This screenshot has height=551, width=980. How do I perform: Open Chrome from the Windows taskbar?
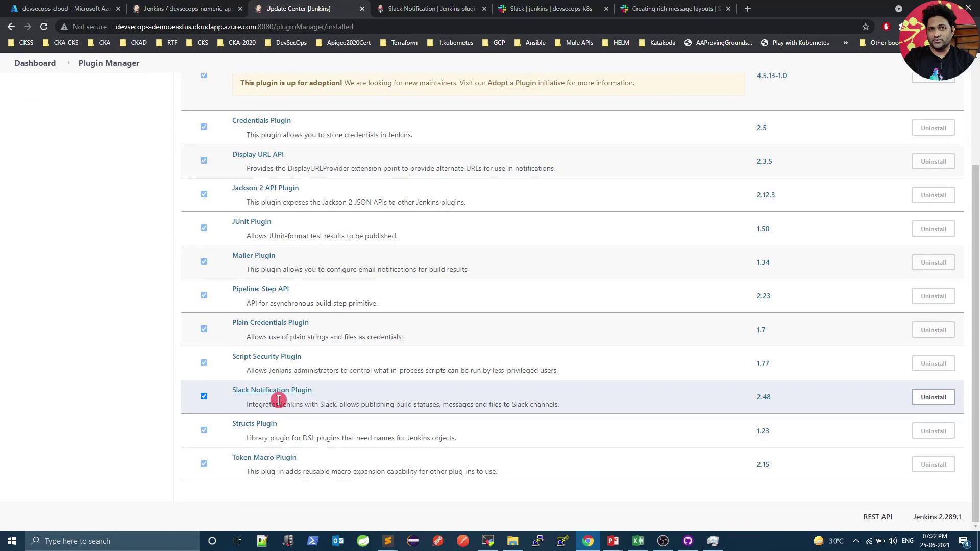pos(588,541)
